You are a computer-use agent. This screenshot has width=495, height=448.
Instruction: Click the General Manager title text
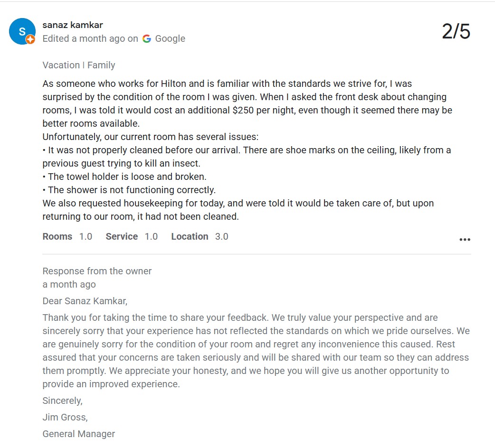pos(78,434)
